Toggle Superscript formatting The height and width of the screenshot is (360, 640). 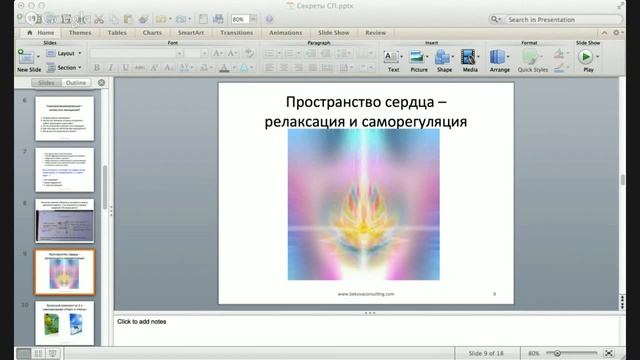[x=154, y=68]
